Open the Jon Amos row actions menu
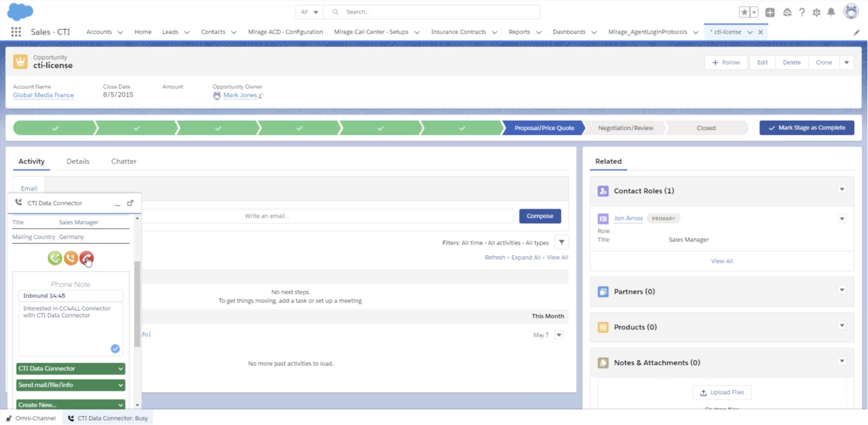The width and height of the screenshot is (868, 425). 842,218
